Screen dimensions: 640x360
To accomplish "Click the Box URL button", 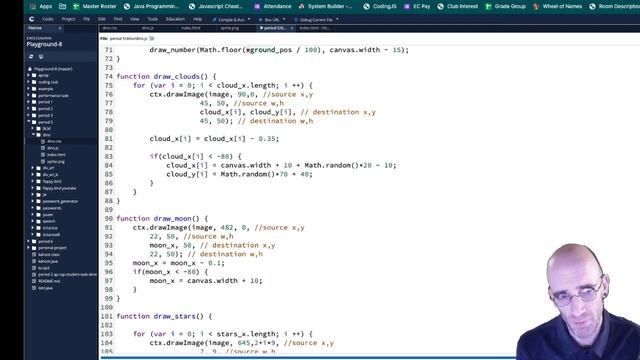I will click(x=269, y=20).
